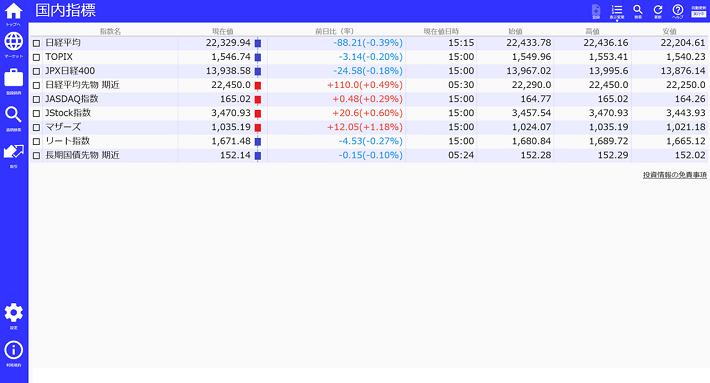Screen dimensions: 710x383
Task: Go to the top page via the home icon
Action: click(14, 14)
